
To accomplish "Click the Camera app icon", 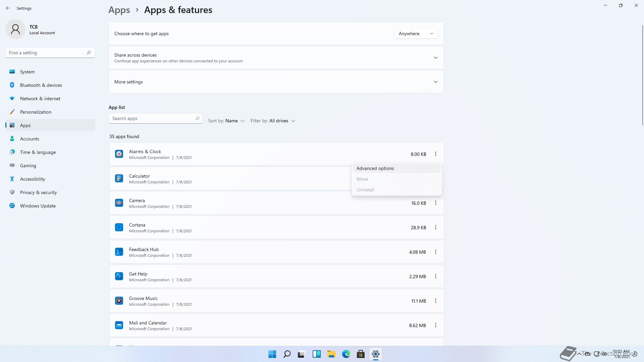I will coord(119,203).
